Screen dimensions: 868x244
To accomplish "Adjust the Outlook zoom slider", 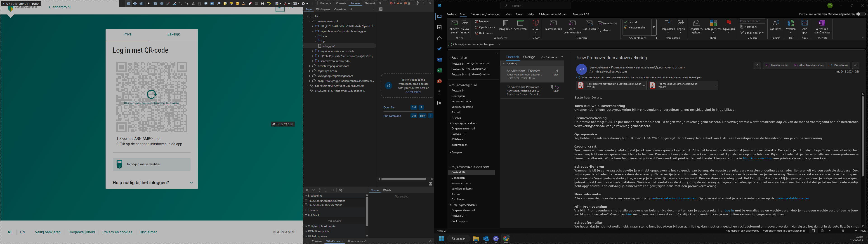I will [x=843, y=231].
